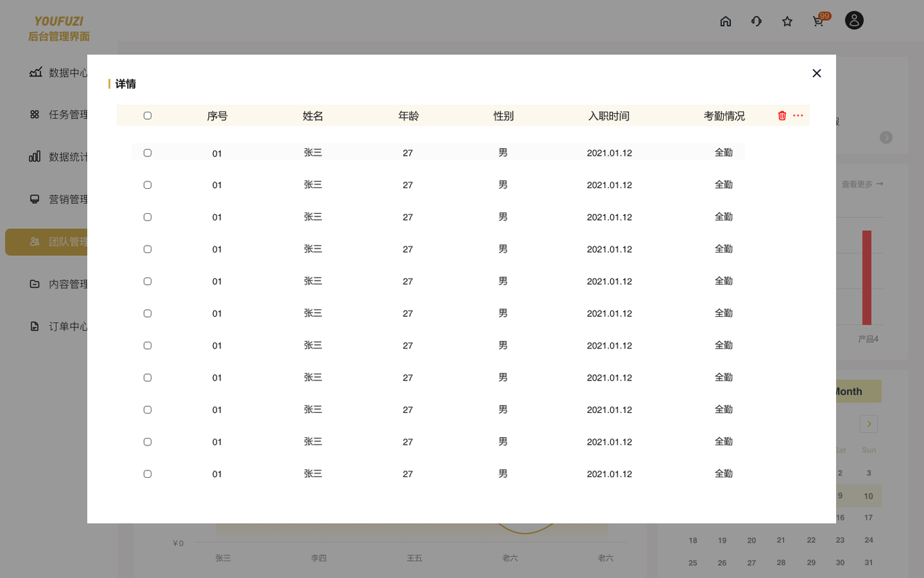Click the 营销管理 monitor sidebar icon
This screenshot has width=924, height=578.
click(34, 199)
